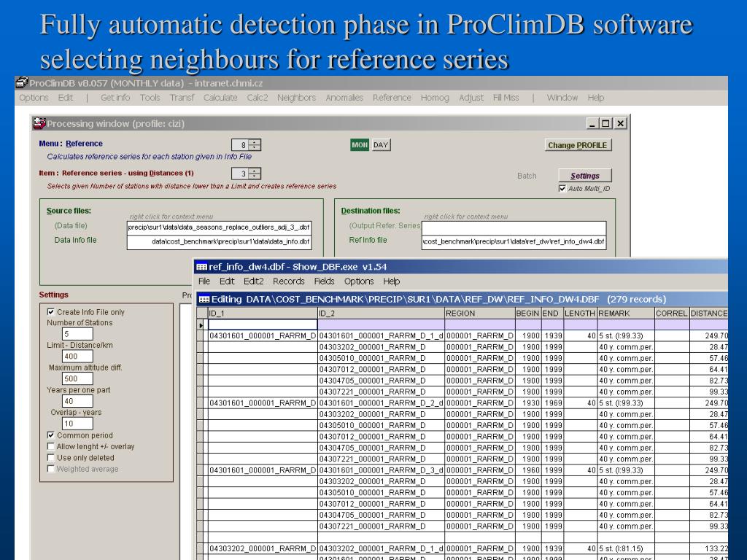This screenshot has height=560, width=747.
Task: Open the Neighbors menu
Action: (296, 98)
